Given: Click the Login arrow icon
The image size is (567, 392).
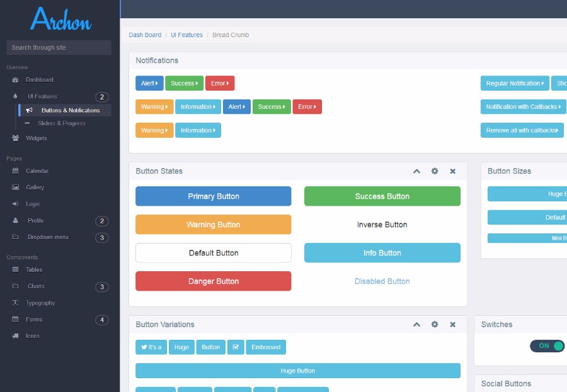Looking at the screenshot, I should point(15,204).
